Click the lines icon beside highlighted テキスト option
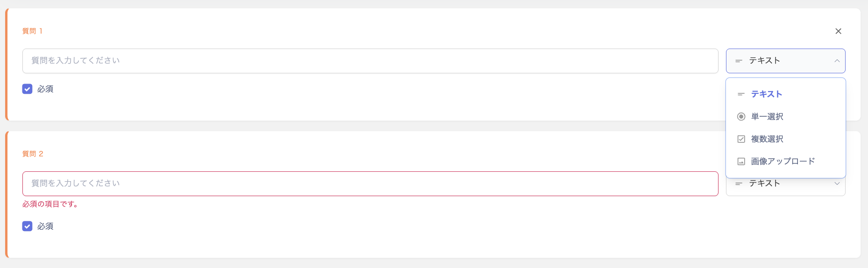Viewport: 868px width, 268px height. click(741, 94)
